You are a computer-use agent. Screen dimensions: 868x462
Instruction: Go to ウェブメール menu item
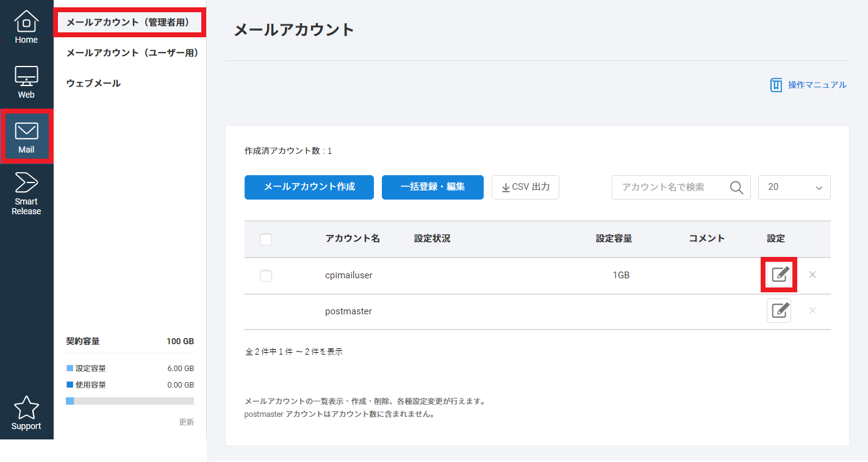click(x=93, y=84)
